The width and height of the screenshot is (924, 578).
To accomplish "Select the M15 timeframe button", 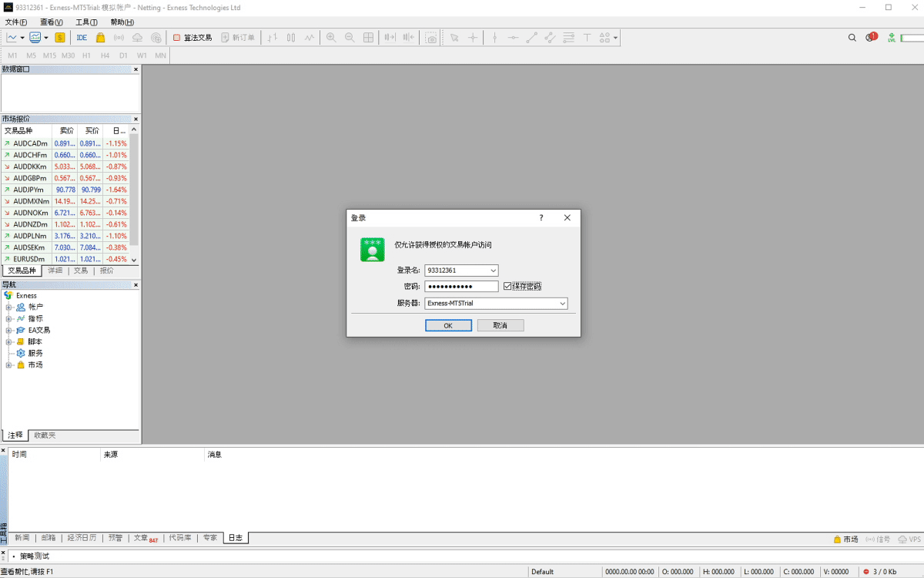I will (49, 55).
